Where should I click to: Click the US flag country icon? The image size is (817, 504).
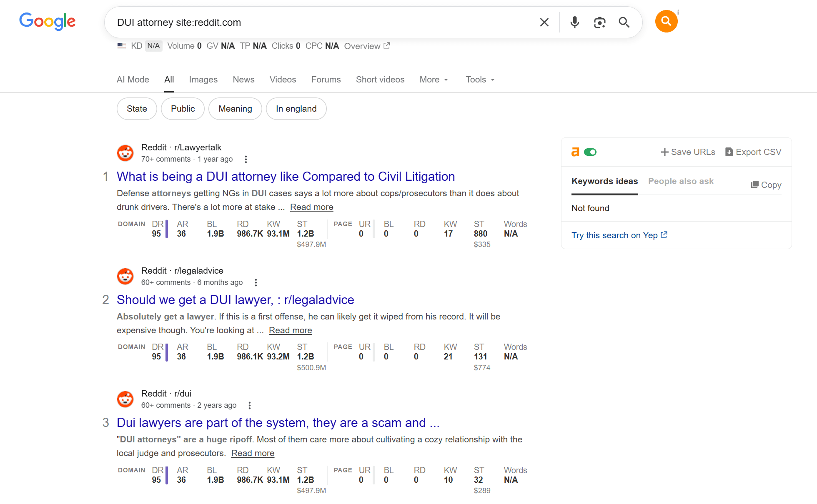(122, 46)
